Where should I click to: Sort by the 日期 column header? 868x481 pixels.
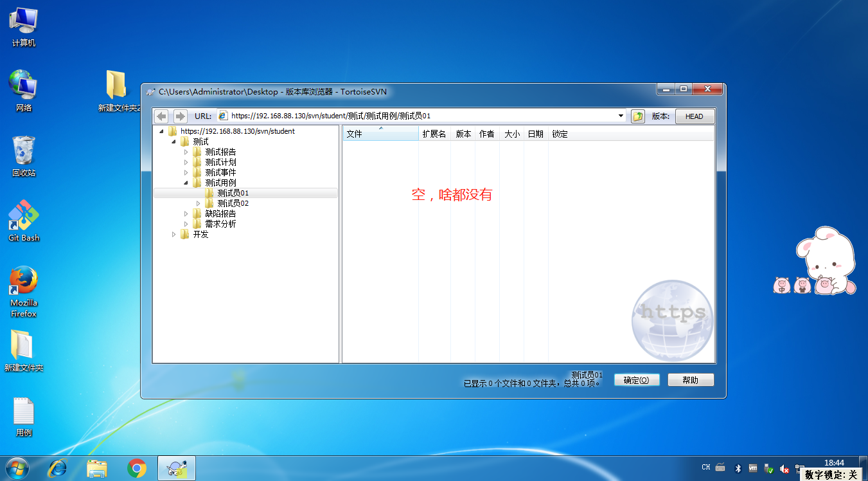pos(536,134)
